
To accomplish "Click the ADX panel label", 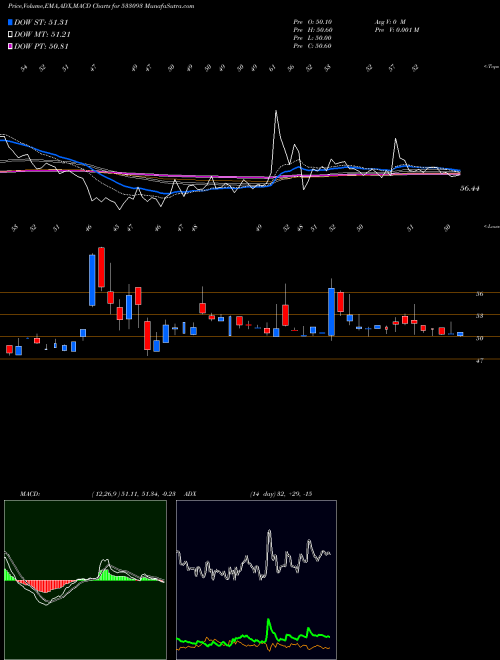I will pyautogui.click(x=191, y=494).
